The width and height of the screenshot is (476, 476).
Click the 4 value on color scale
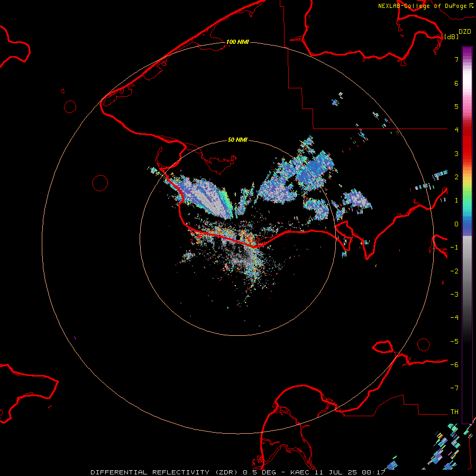[x=456, y=130]
